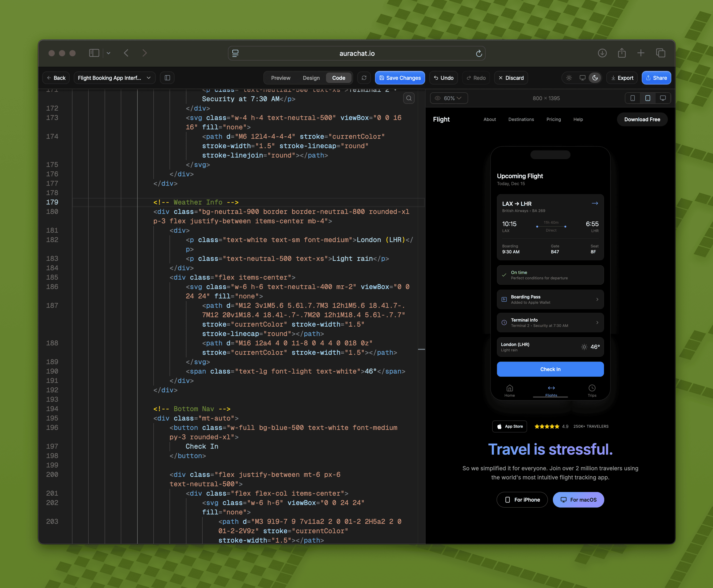
Task: Expand the Boarding Pass row chevron
Action: 597,299
